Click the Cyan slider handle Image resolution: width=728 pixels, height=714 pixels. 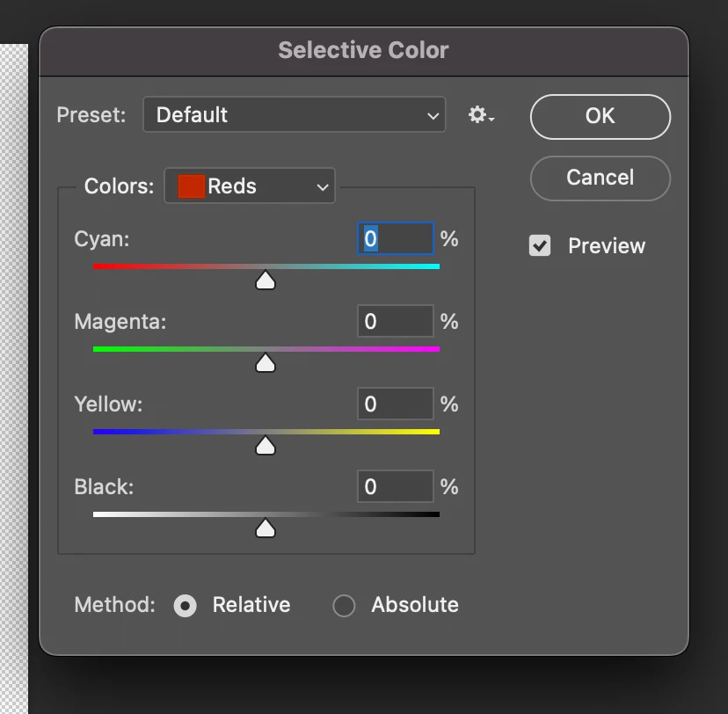point(265,280)
